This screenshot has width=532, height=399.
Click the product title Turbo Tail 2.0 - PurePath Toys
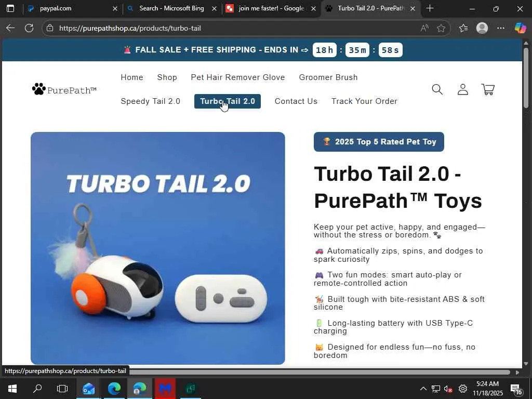pos(397,187)
